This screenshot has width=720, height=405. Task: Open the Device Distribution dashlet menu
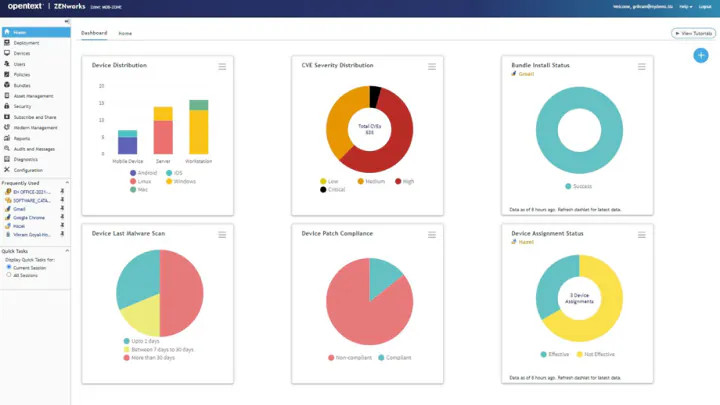(222, 66)
